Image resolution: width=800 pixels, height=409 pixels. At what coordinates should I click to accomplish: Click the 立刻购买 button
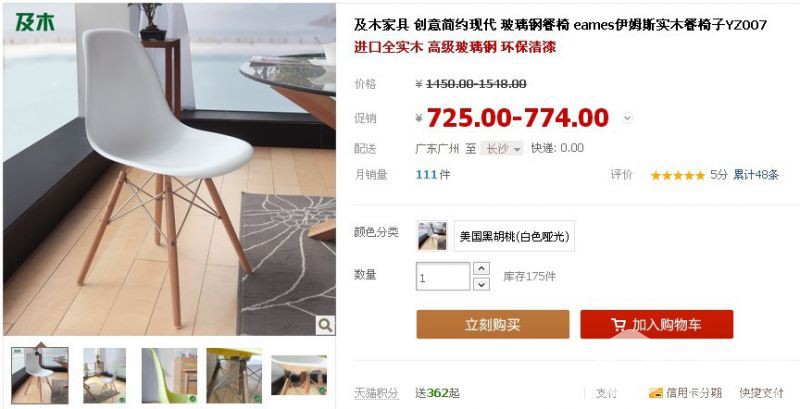(x=493, y=324)
